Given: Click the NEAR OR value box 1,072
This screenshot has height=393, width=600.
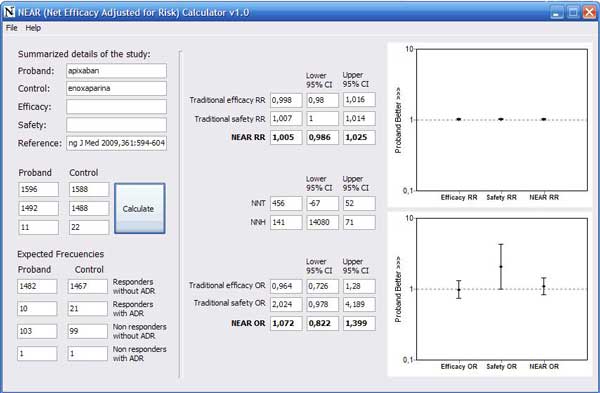Looking at the screenshot, I should 286,323.
